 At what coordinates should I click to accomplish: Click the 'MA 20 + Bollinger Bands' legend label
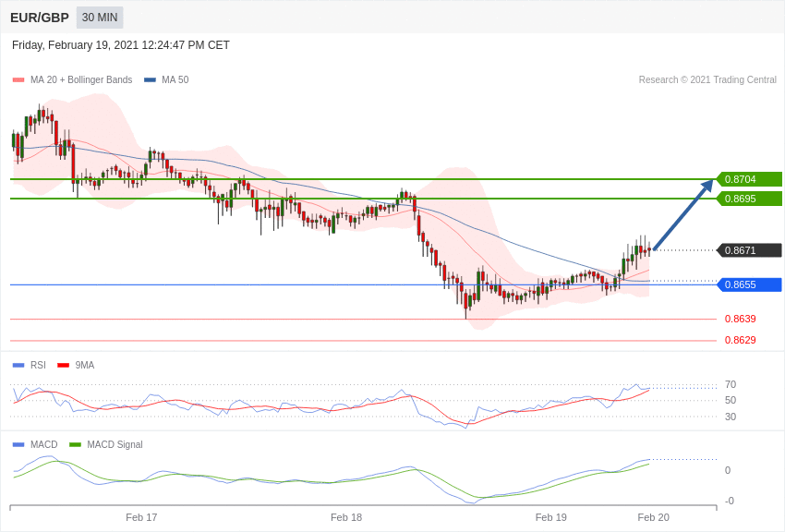(x=81, y=80)
